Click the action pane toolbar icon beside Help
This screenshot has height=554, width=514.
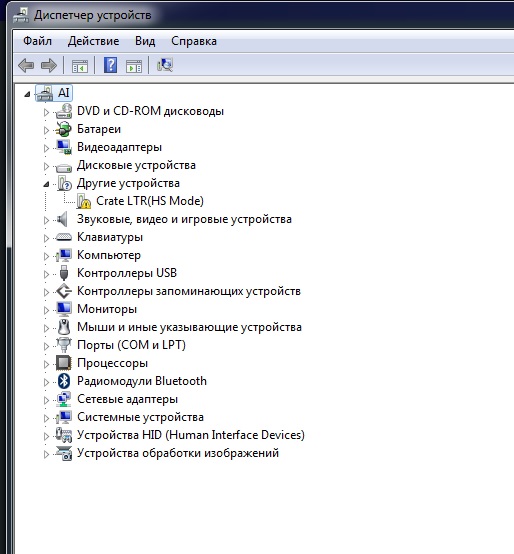[x=134, y=66]
